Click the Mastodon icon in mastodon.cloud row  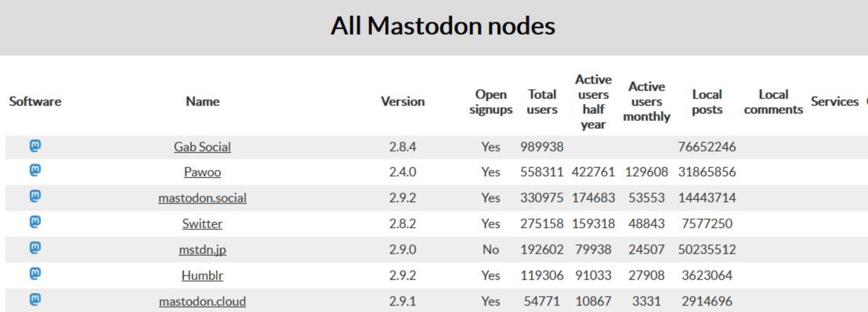pos(35,300)
